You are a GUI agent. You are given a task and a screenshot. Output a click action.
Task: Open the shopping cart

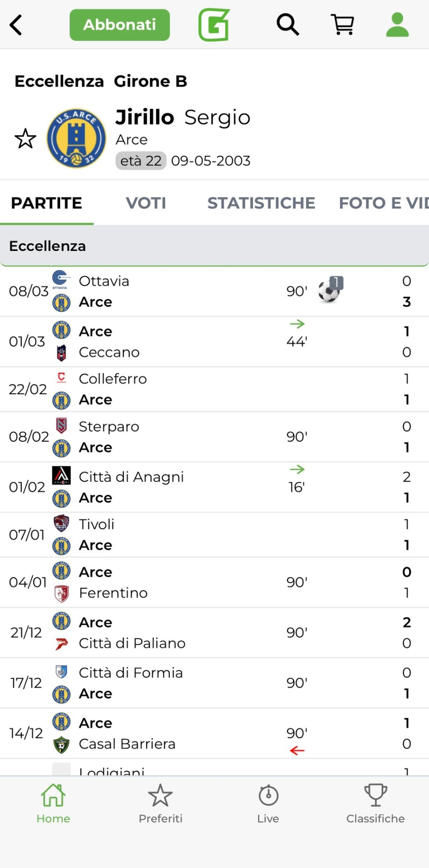(343, 24)
